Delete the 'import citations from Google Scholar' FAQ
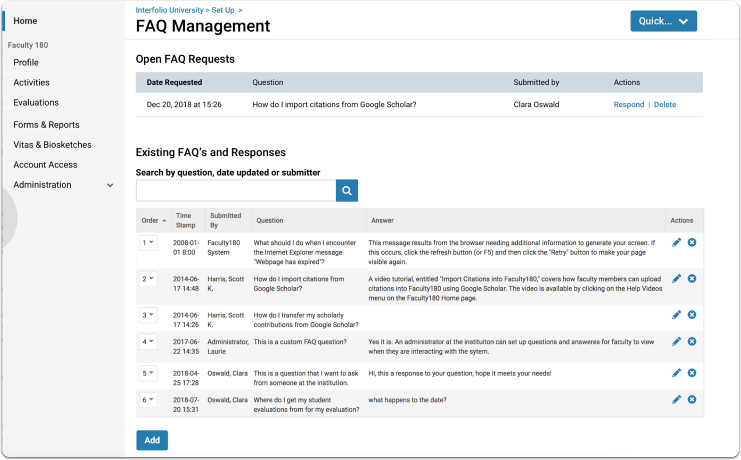Screen dimensions: 741x460 (692, 278)
